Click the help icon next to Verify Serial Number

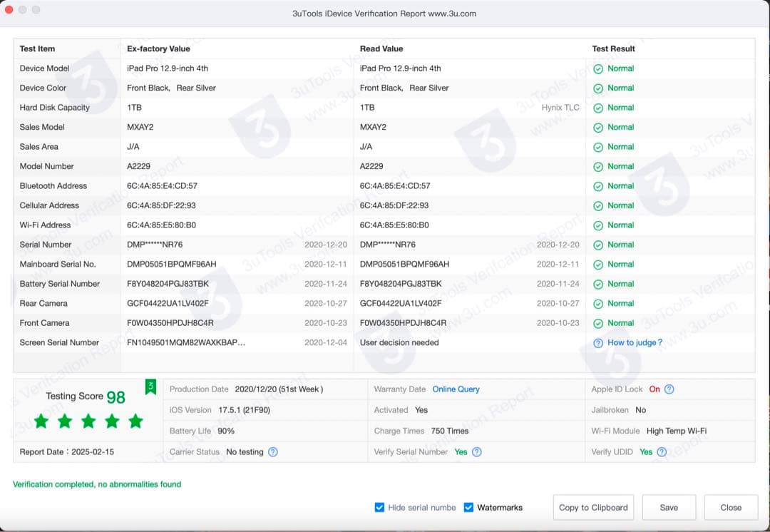pyautogui.click(x=476, y=451)
